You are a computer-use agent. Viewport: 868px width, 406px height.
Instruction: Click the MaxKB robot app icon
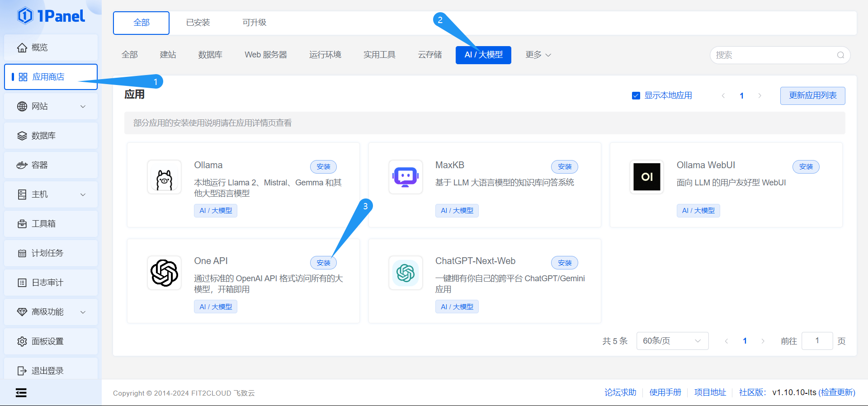coord(406,177)
